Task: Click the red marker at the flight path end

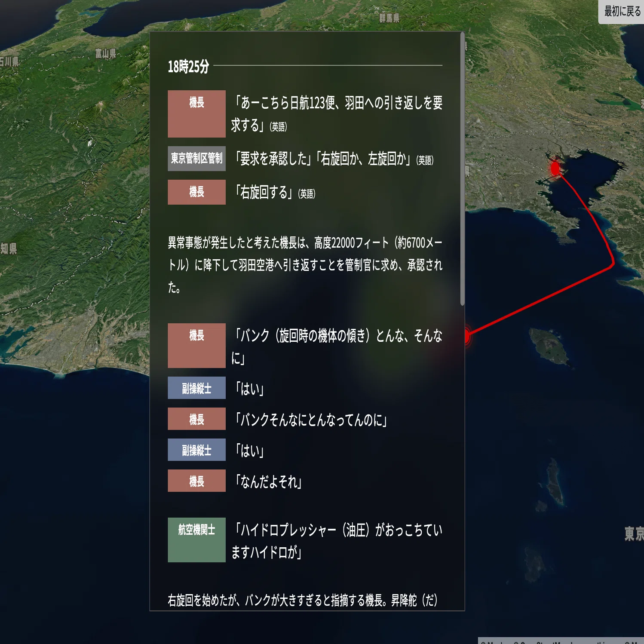Action: (467, 336)
